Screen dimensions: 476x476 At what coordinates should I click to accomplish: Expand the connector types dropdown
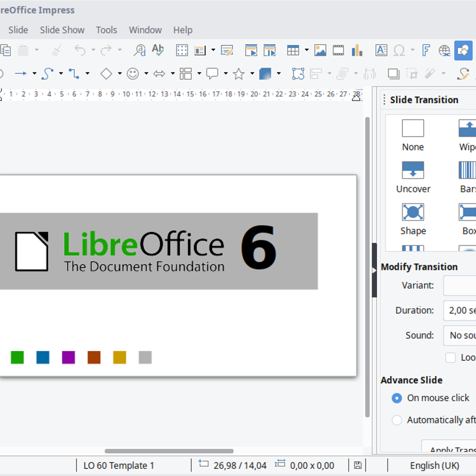tap(87, 73)
